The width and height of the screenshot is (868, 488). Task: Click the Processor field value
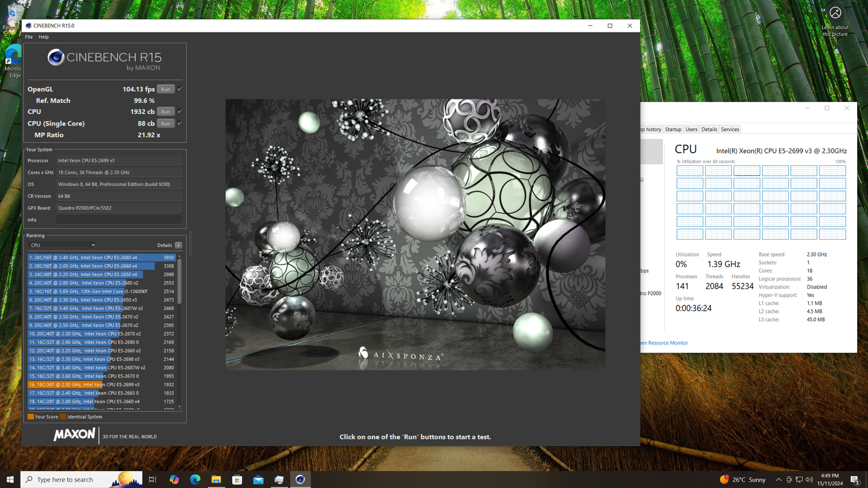tap(119, 160)
